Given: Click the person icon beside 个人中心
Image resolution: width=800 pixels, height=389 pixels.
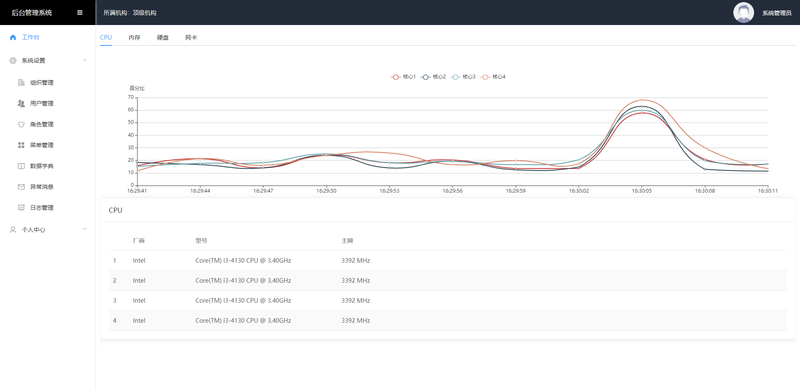Looking at the screenshot, I should pos(13,230).
